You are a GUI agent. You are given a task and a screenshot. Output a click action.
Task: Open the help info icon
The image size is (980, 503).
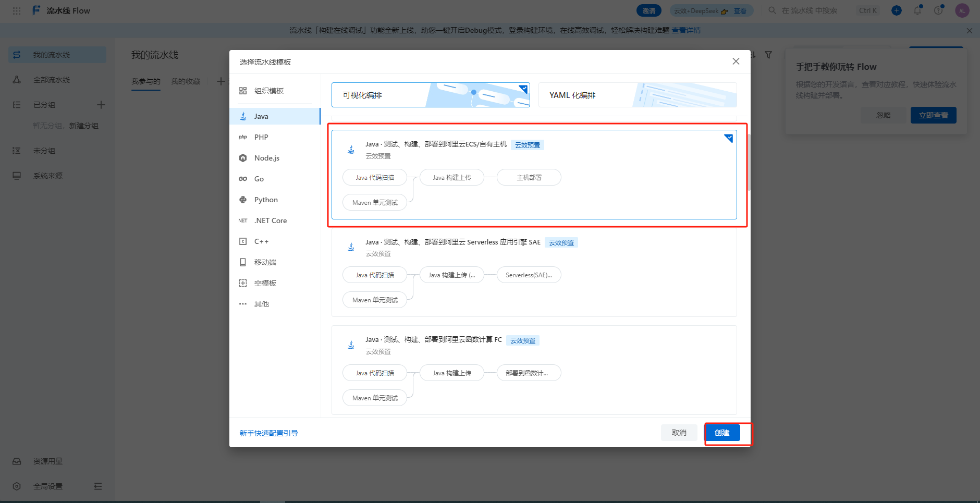pos(938,10)
